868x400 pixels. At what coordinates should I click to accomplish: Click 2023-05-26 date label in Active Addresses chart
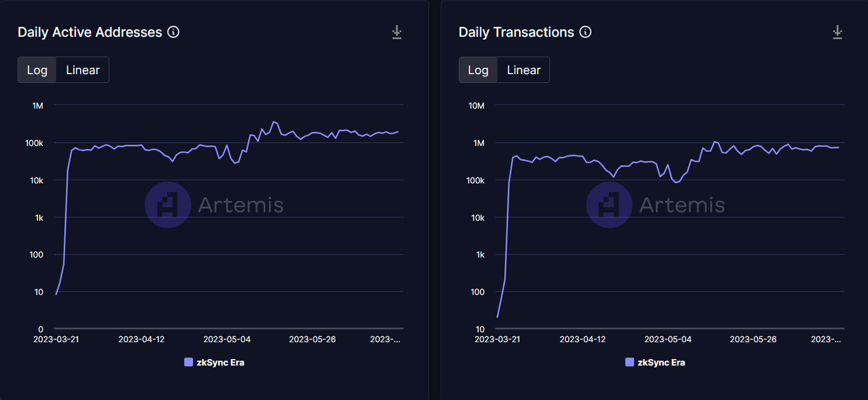[x=313, y=339]
